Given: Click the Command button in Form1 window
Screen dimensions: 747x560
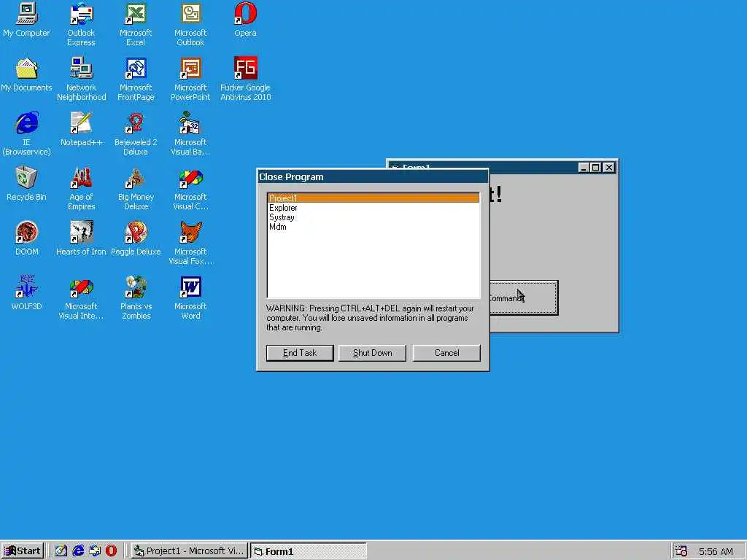Looking at the screenshot, I should point(524,298).
